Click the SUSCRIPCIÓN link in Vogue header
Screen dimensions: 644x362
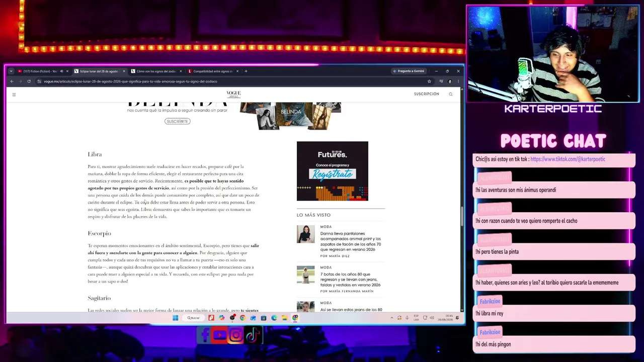pos(427,94)
